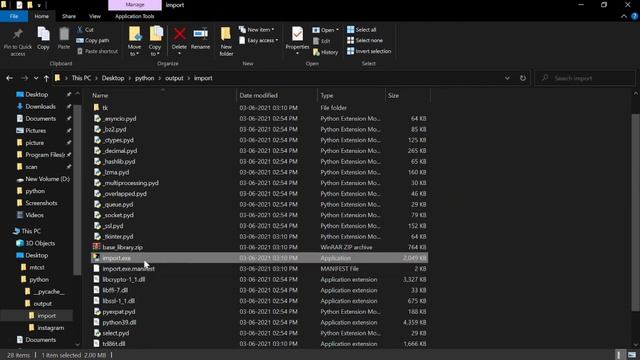Screen dimensions: 640x360
Task: Switch to the Share ribbon tab
Action: click(x=69, y=16)
